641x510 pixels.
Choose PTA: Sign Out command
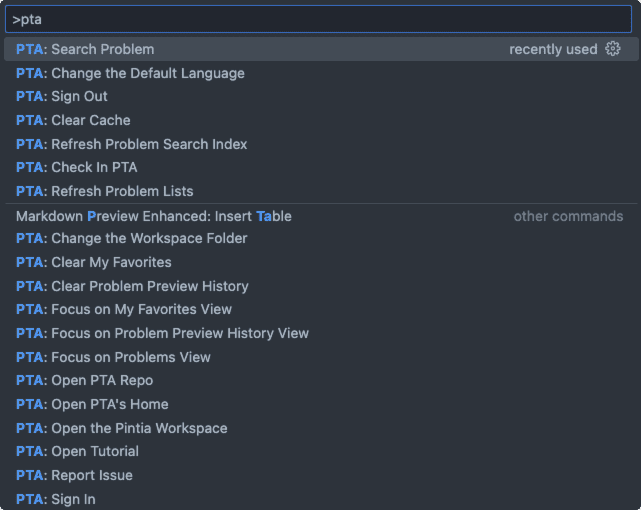click(x=321, y=96)
